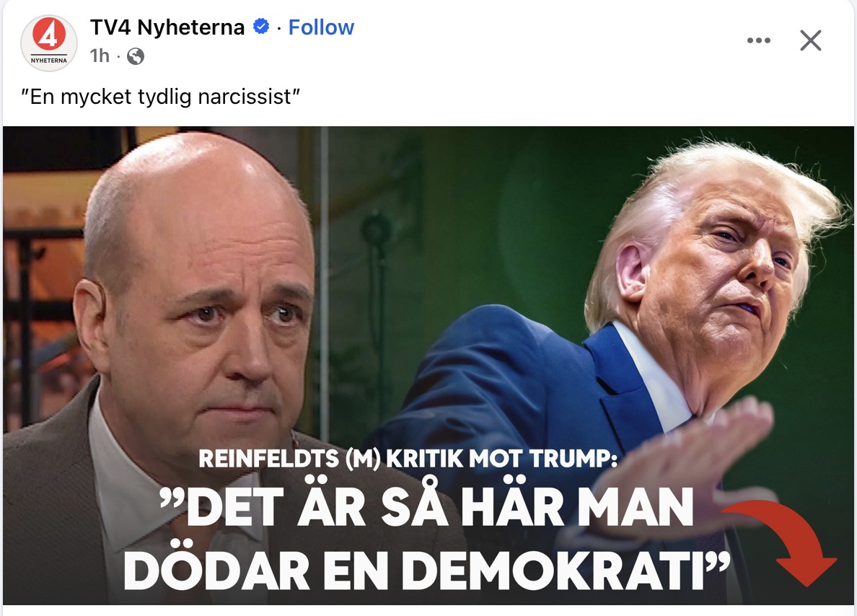The width and height of the screenshot is (857, 616).
Task: Click the caption "En mycket tydlig narcissist"
Action: coord(161,97)
